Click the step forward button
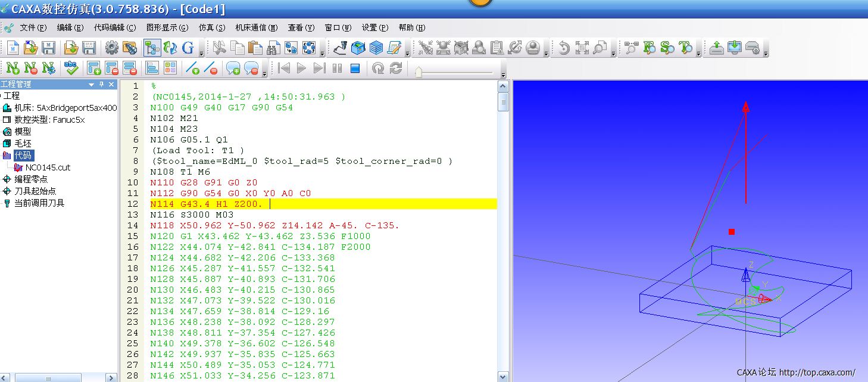 (x=319, y=68)
